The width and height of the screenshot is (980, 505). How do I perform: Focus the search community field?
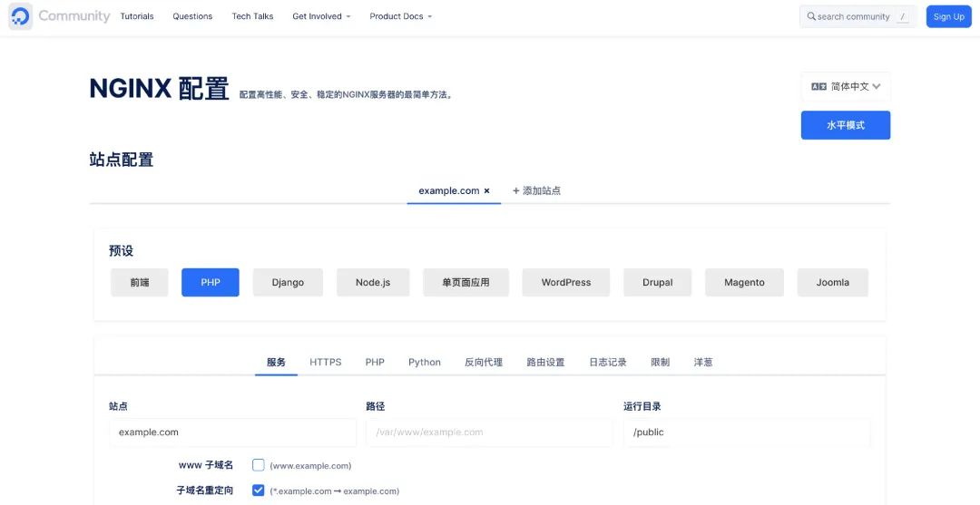(x=858, y=17)
